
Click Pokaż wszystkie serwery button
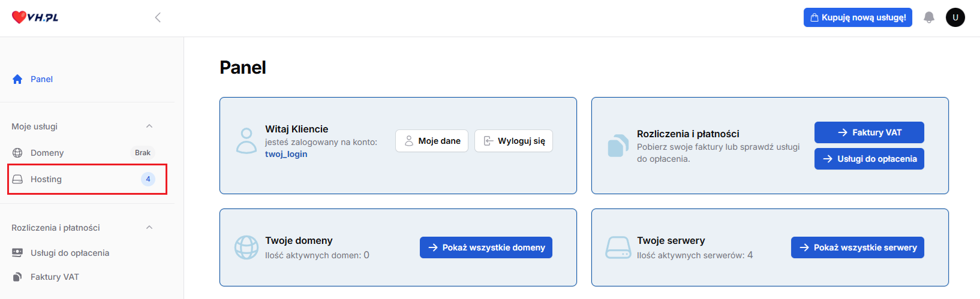click(857, 247)
